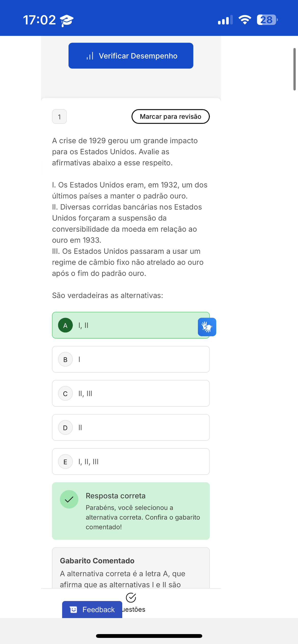Click Marcar para revisão button
This screenshot has height=644, width=298.
click(171, 116)
